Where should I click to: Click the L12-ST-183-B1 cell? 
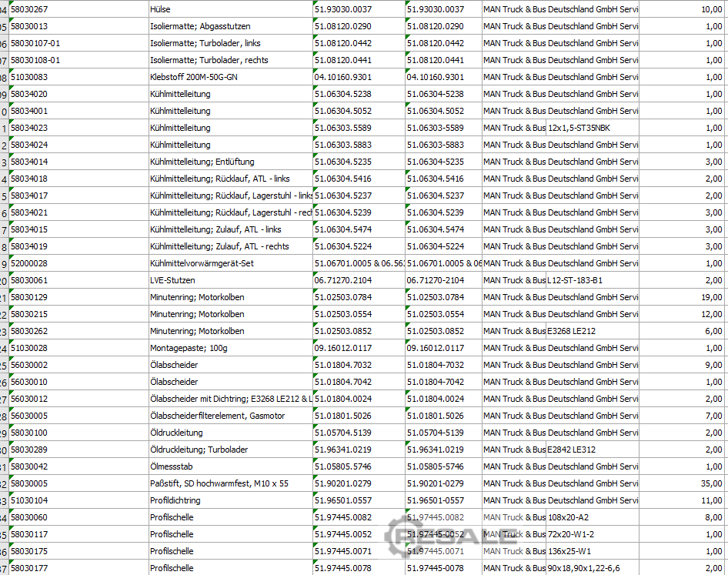(593, 280)
